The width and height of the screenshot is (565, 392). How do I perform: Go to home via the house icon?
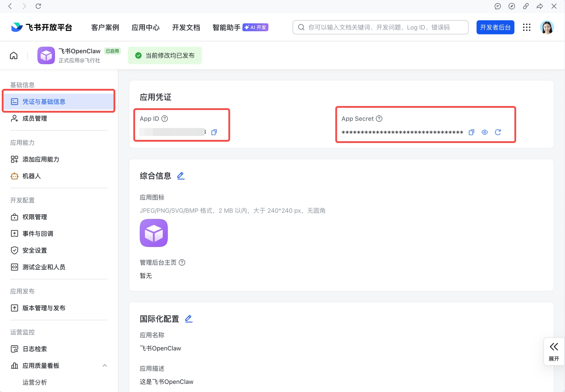[13, 55]
